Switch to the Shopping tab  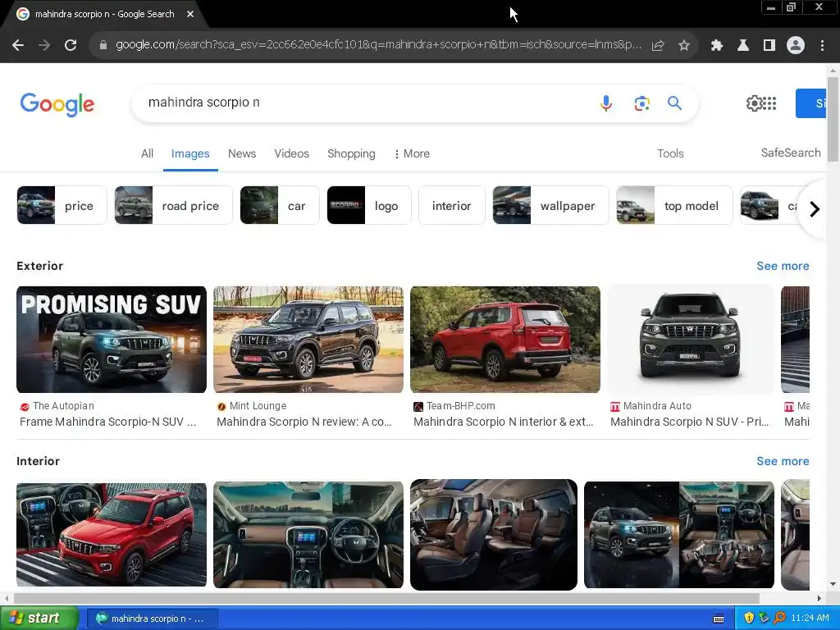(x=351, y=153)
